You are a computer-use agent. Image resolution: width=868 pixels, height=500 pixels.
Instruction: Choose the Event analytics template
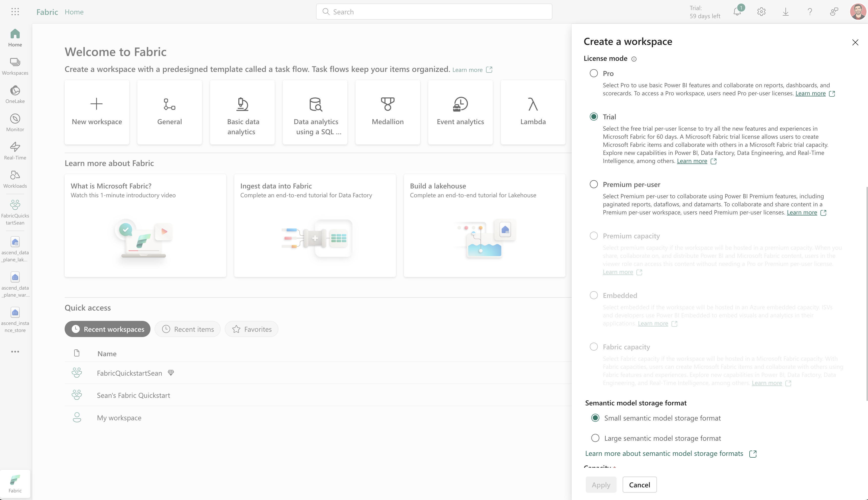461,112
